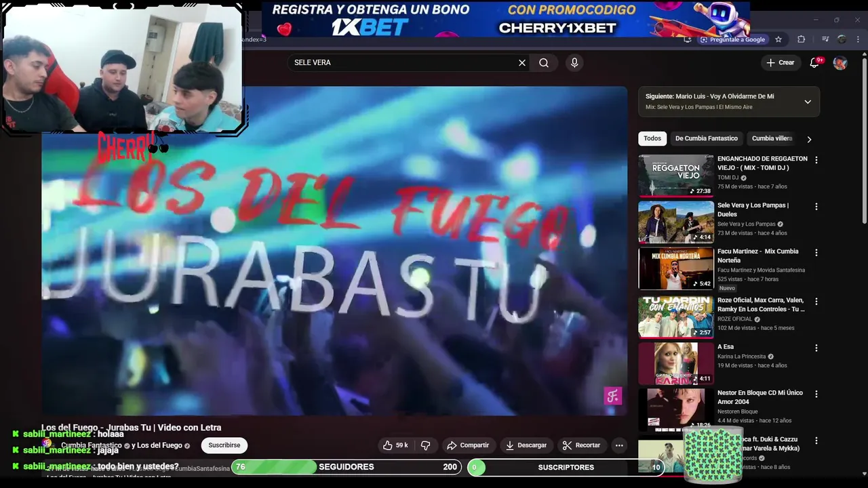868x488 pixels.
Task: Click the Los del Fuego video title text
Action: [x=132, y=428]
